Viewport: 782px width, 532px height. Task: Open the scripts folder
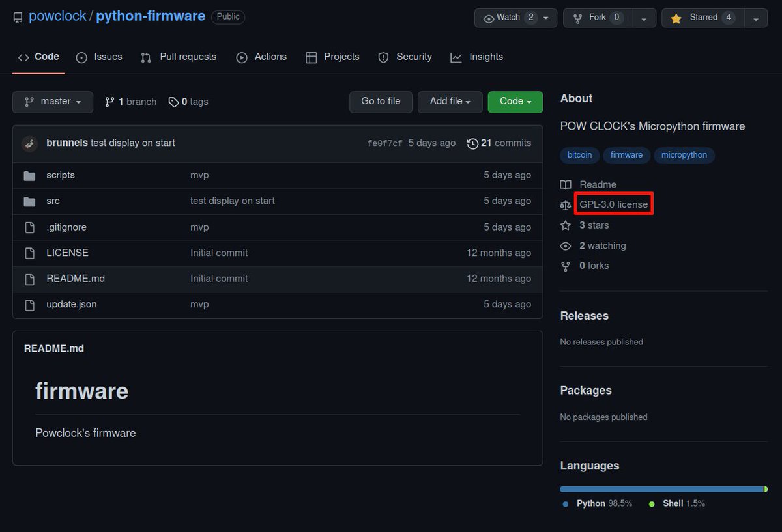tap(61, 175)
